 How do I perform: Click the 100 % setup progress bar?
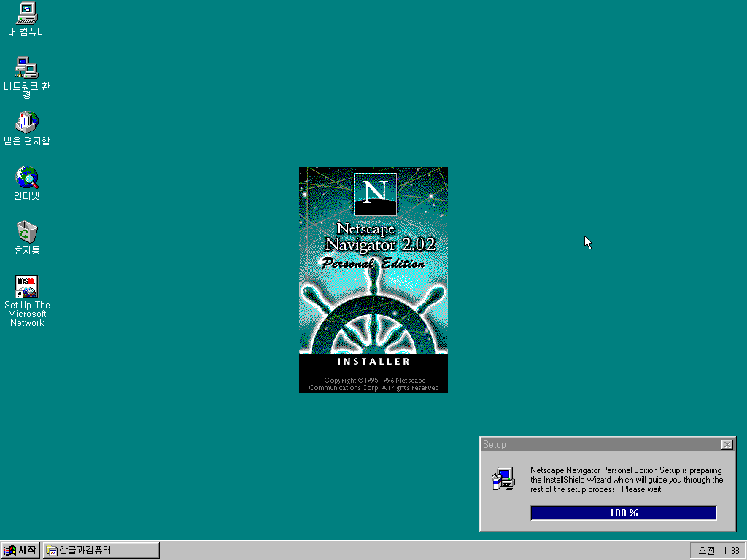click(x=624, y=513)
